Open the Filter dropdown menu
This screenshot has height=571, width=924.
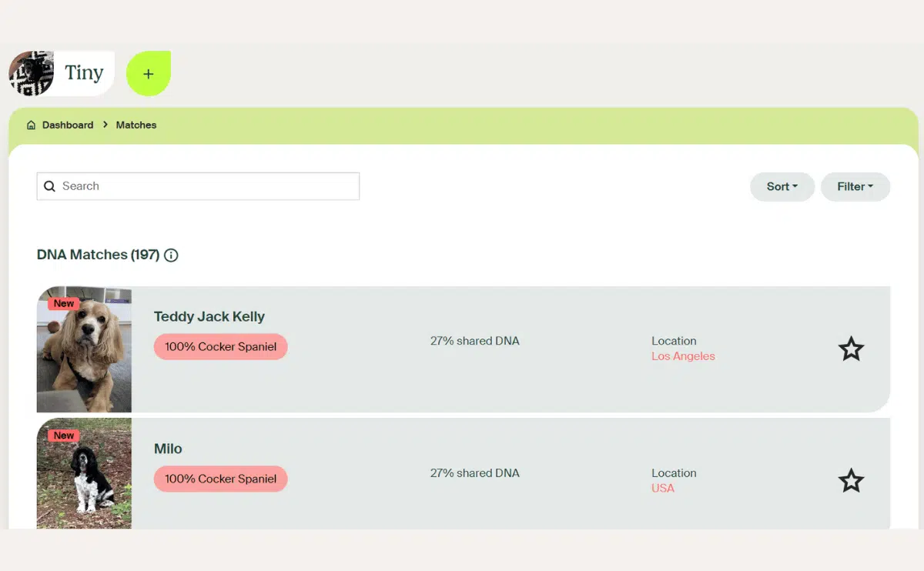pos(855,186)
